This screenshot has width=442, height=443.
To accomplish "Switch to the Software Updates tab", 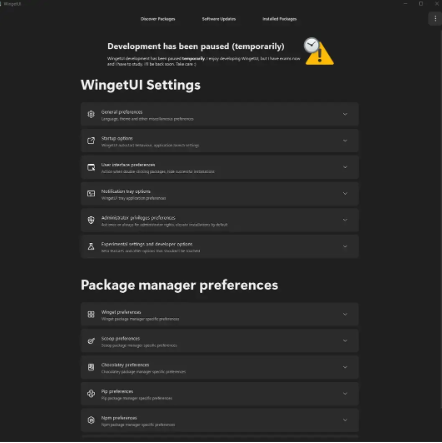I will click(x=219, y=19).
